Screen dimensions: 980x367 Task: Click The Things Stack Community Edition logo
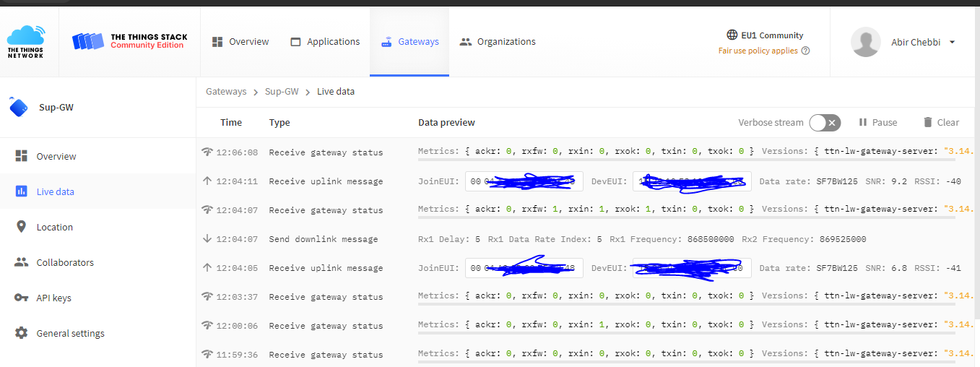click(129, 41)
